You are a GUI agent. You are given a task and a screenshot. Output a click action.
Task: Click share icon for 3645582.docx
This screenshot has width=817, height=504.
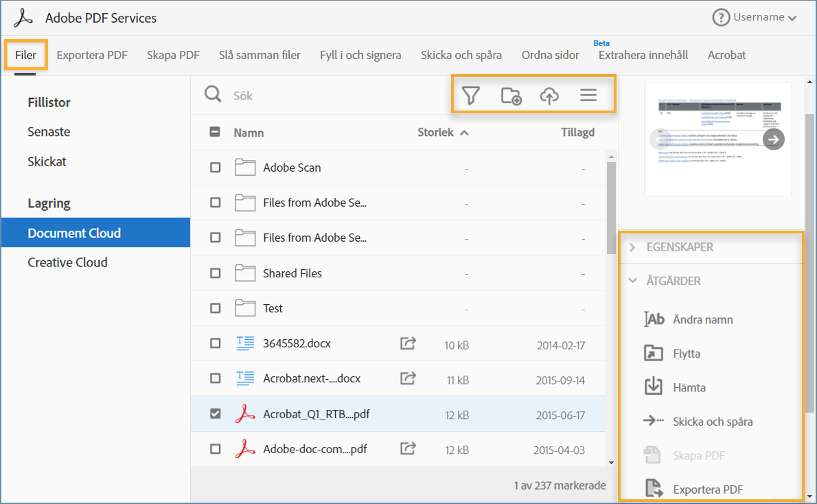tap(408, 343)
